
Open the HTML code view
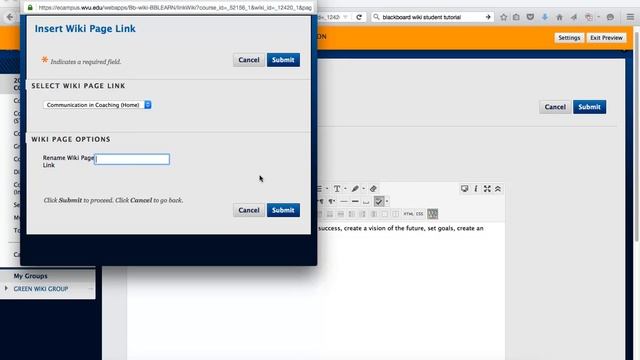tap(408, 214)
